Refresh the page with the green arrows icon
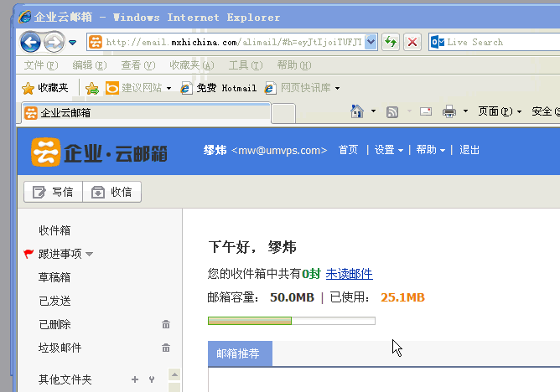Image resolution: width=560 pixels, height=392 pixels. click(391, 42)
